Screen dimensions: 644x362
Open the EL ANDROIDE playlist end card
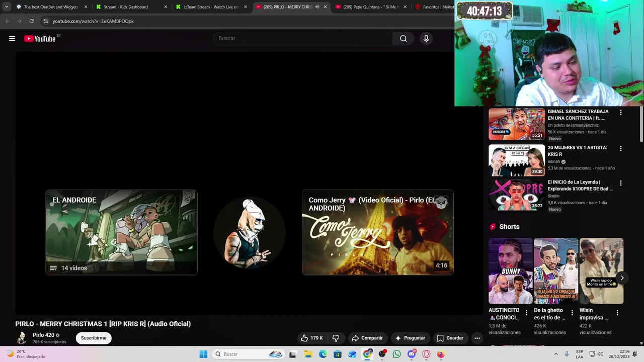(121, 232)
